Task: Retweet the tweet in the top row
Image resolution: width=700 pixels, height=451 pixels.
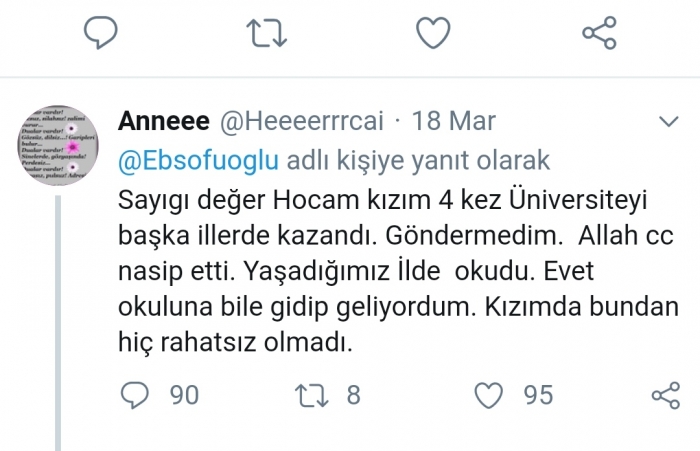Action: pyautogui.click(x=265, y=33)
